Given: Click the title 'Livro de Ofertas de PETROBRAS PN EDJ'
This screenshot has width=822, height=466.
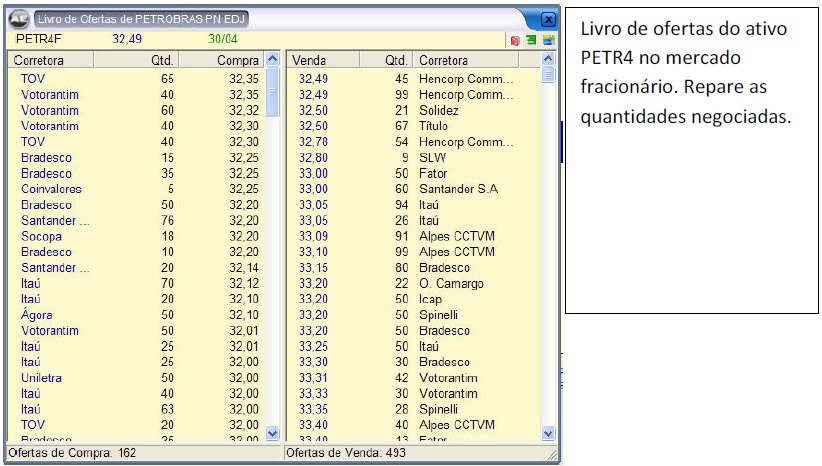Looking at the screenshot, I should click(x=142, y=19).
